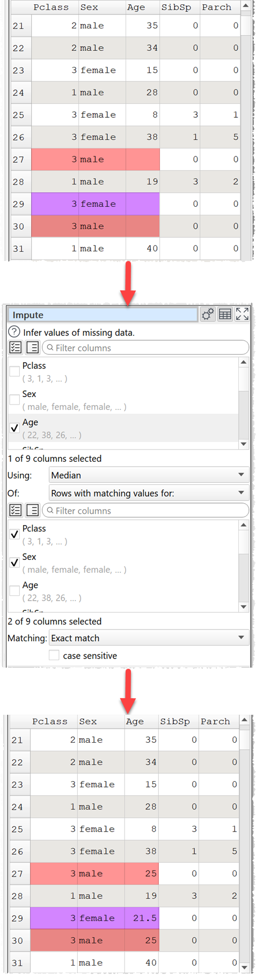Click uncheck-all icon above first column list
The height and width of the screenshot is (980, 256).
32,348
